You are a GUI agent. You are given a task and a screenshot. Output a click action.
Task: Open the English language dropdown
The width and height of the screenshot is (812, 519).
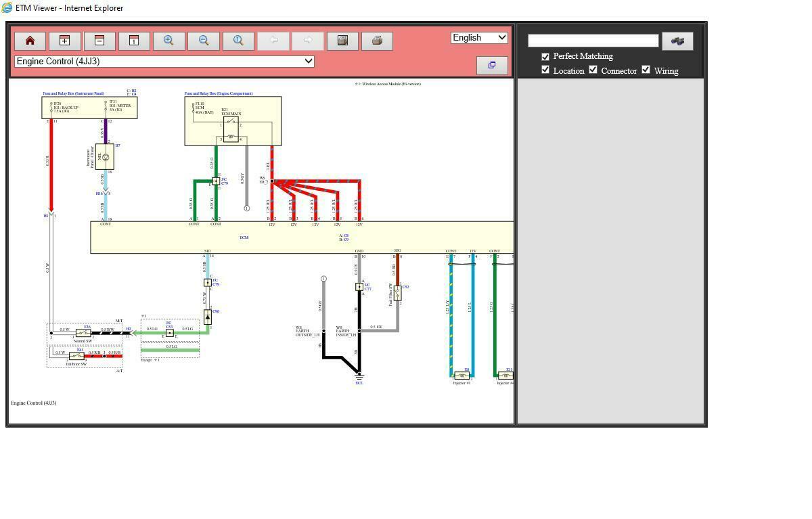click(479, 38)
